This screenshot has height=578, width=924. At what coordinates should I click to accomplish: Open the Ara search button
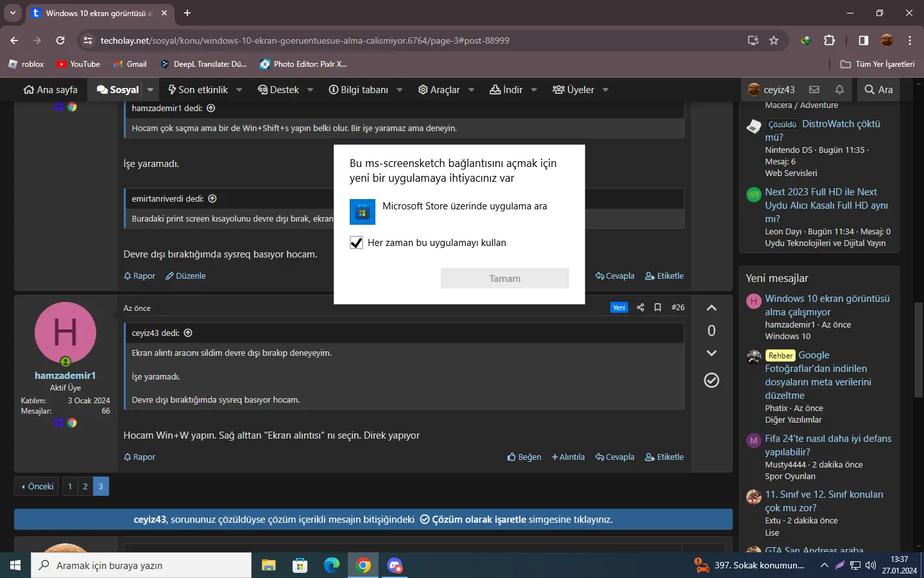pos(878,90)
